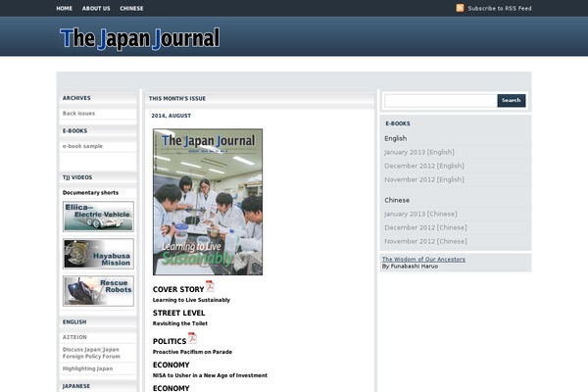
Task: Open NISA to Usher in article
Action: point(210,375)
